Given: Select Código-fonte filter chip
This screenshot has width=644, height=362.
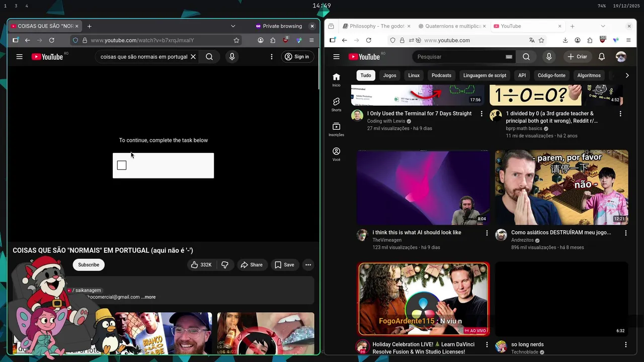Looking at the screenshot, I should pyautogui.click(x=551, y=75).
